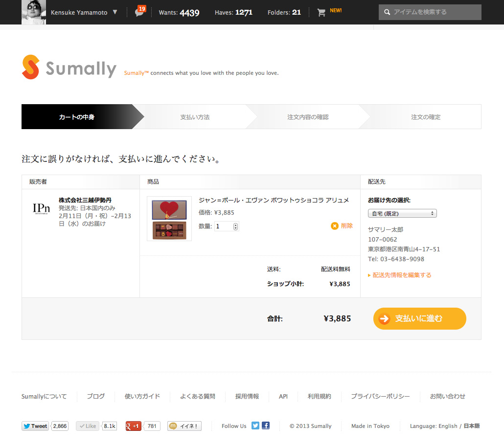
Task: Click the Tweet share button
Action: 35,426
